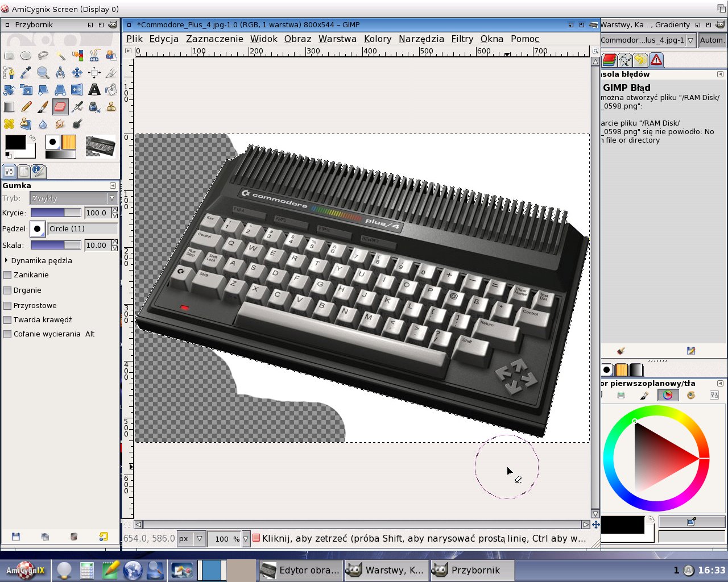The image size is (728, 582).
Task: Select the Rectangle Select tool
Action: point(9,56)
